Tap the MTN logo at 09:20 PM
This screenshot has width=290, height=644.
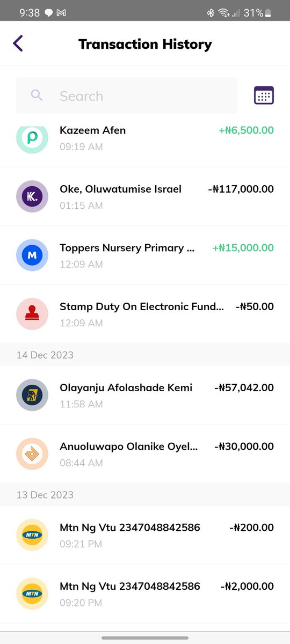click(32, 594)
